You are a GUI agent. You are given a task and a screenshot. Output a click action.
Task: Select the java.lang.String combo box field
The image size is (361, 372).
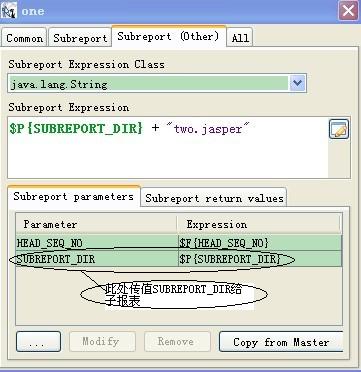tap(157, 84)
